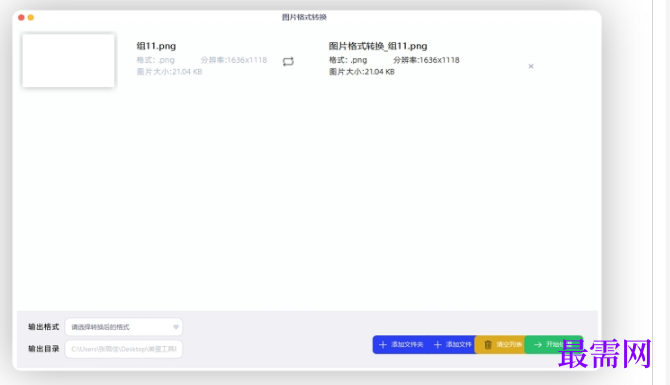
Task: Minimize the window with the yellow button
Action: 31,18
